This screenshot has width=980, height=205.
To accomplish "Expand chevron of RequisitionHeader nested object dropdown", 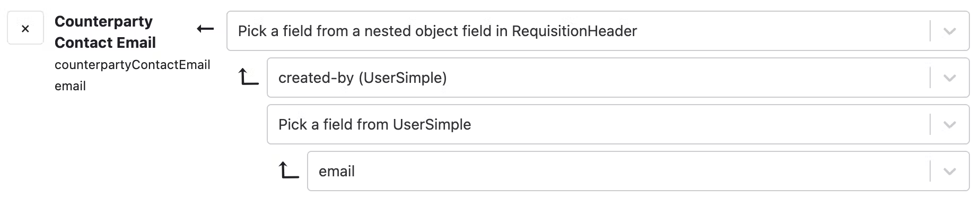I will tap(949, 31).
